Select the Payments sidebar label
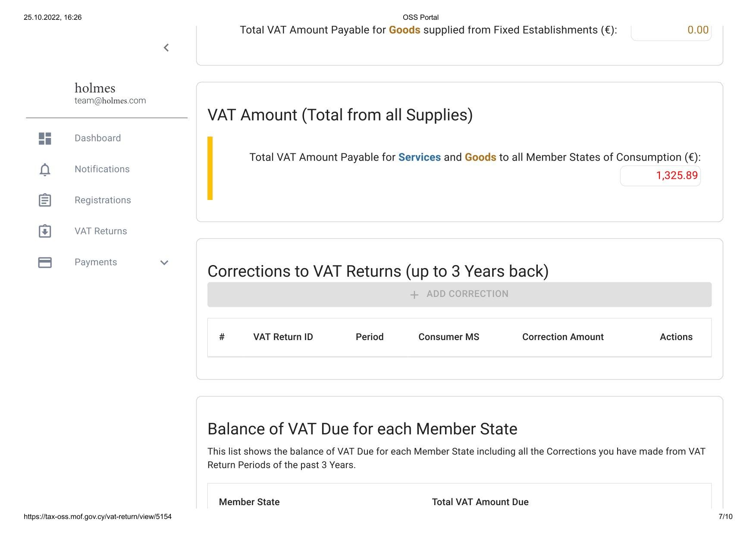 pyautogui.click(x=96, y=262)
